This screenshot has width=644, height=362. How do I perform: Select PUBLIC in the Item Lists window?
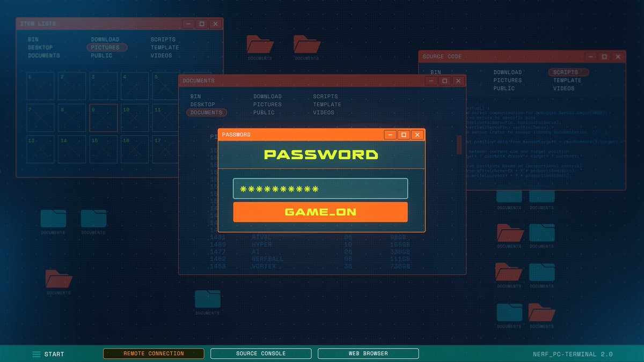[x=101, y=55]
